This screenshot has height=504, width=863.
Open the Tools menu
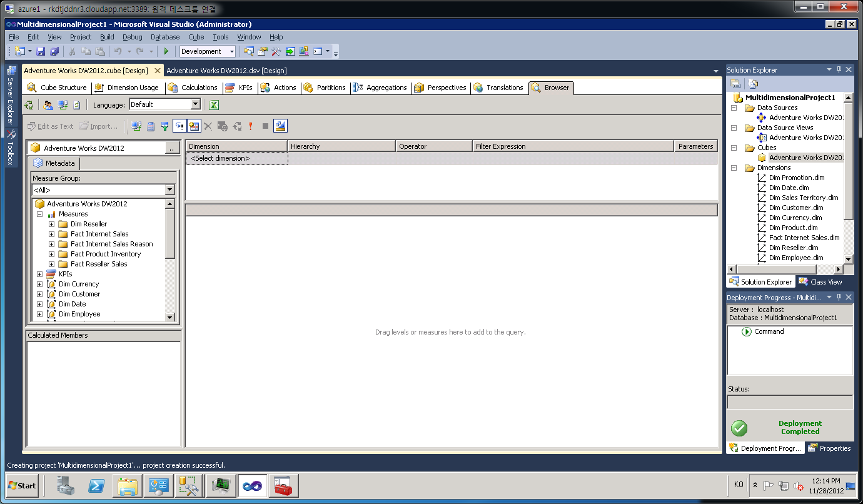[221, 37]
